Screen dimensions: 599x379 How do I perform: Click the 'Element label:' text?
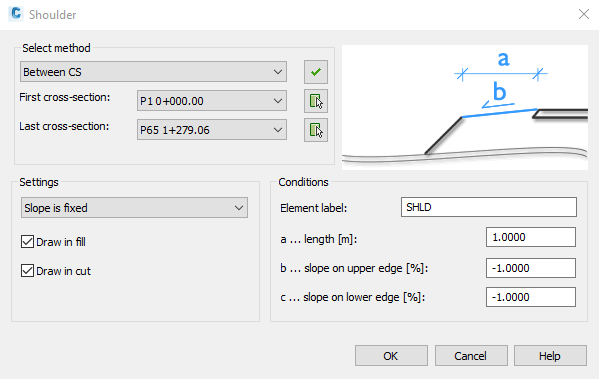pos(314,208)
